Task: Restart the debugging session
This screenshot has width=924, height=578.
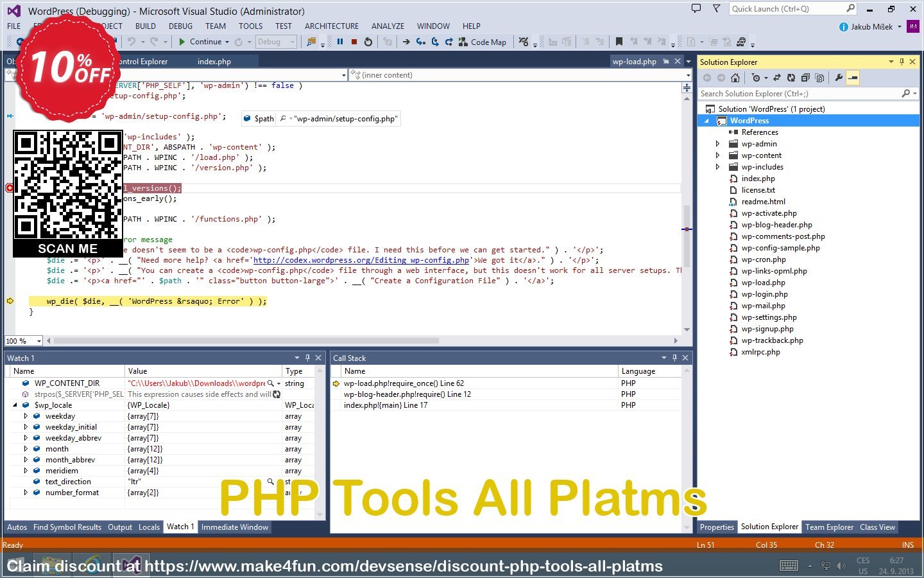Action: pyautogui.click(x=368, y=42)
